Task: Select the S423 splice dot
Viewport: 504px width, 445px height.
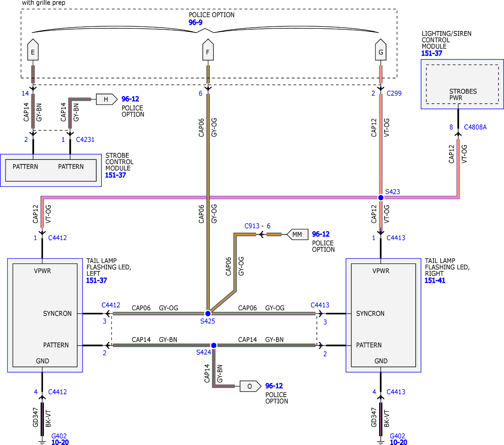Action: [381, 198]
